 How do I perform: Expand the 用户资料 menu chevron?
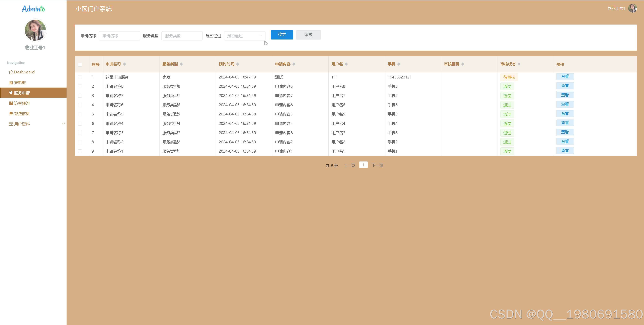coord(63,124)
